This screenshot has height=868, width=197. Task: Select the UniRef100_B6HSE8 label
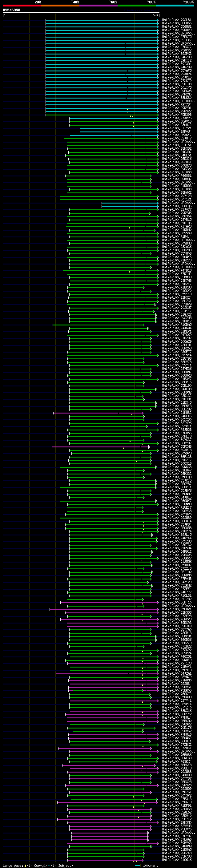tap(177, 765)
